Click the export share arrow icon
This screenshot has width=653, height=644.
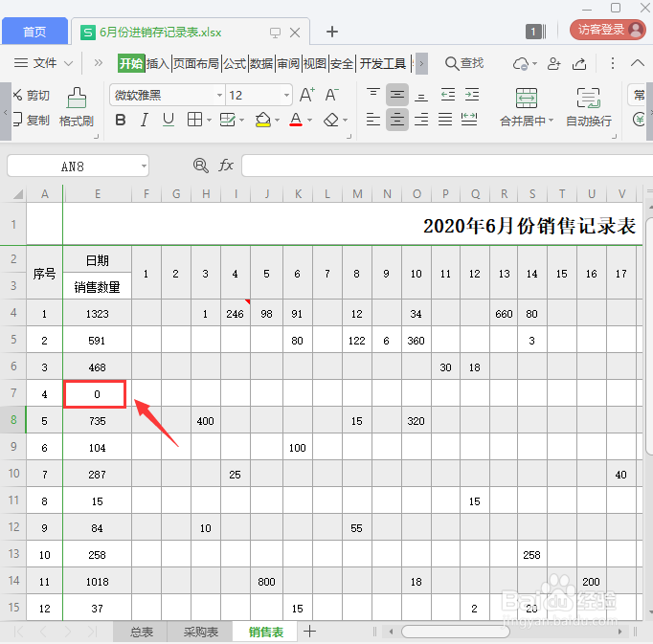[579, 64]
